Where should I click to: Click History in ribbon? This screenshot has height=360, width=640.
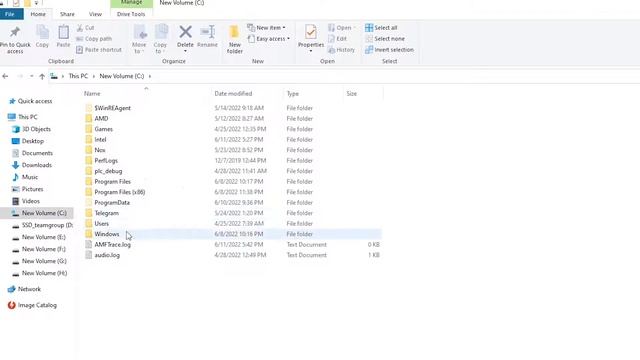[x=342, y=50]
